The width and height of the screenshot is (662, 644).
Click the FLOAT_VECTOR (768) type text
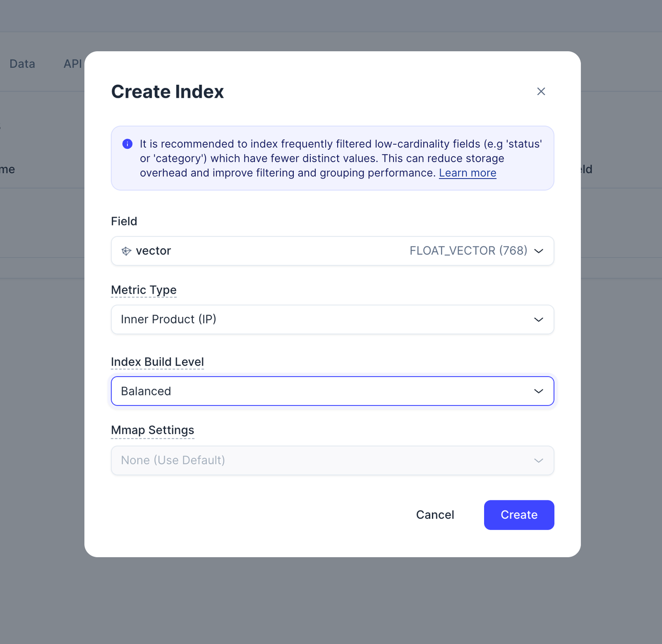tap(468, 251)
